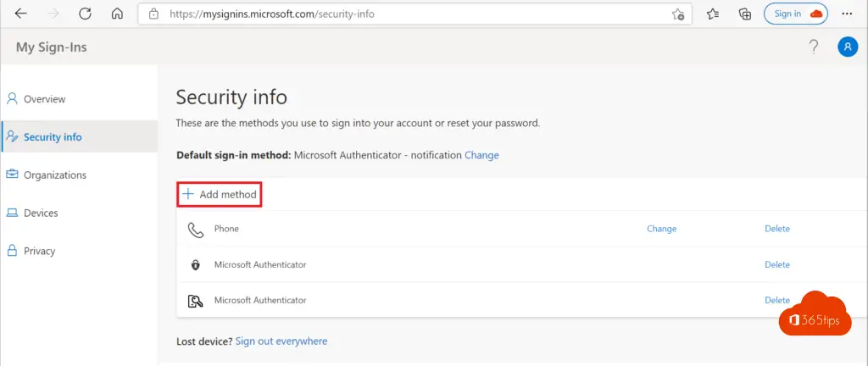This screenshot has width=868, height=366.
Task: Change the default sign-in method
Action: [481, 155]
